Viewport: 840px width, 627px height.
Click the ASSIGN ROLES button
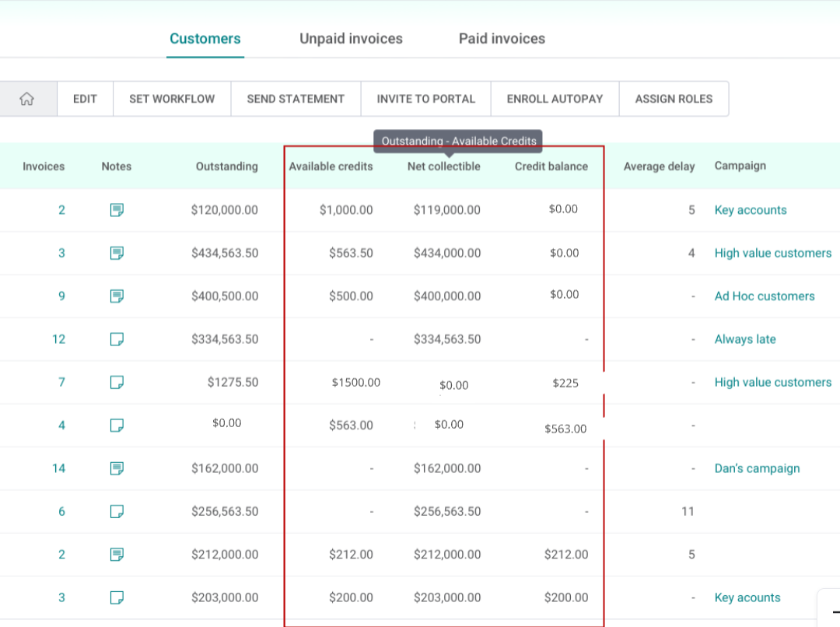674,99
